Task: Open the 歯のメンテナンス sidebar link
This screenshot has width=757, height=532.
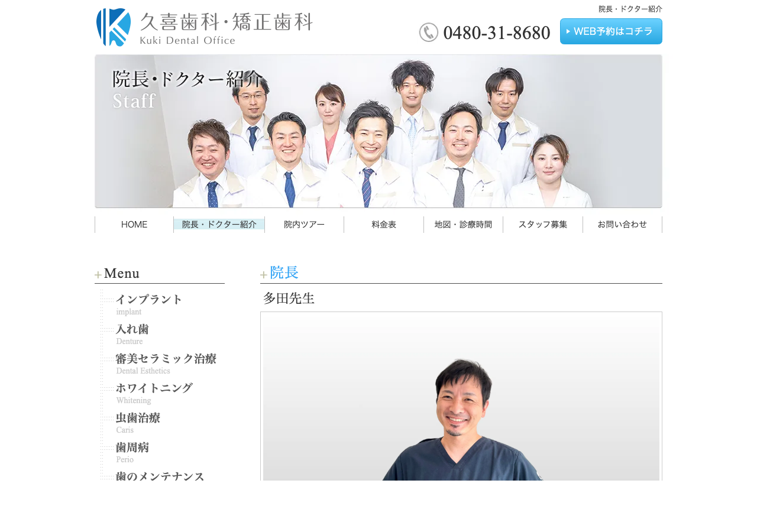Action: 160,476
